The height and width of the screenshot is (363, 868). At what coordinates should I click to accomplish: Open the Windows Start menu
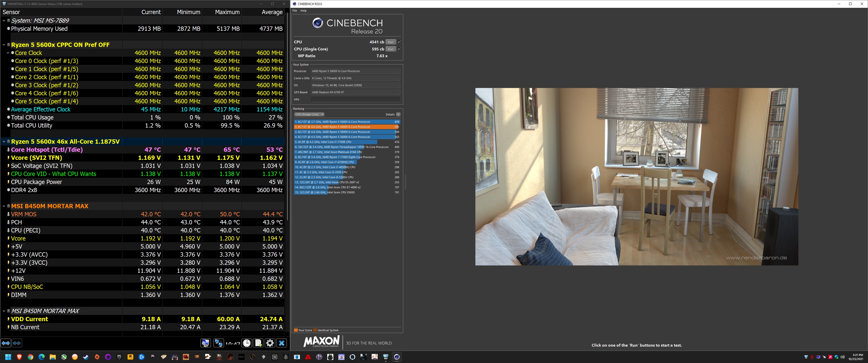coord(8,357)
